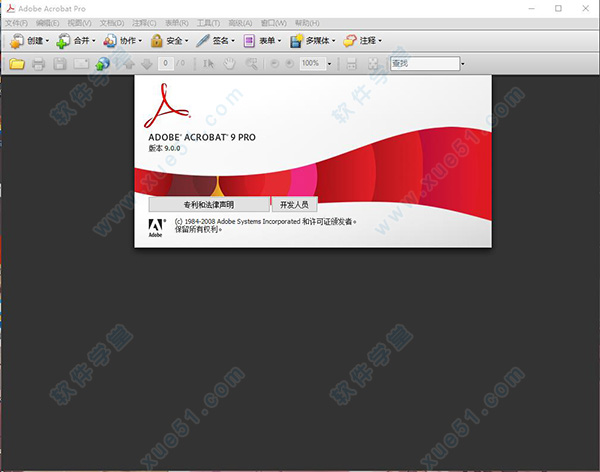
Task: Click the Adobe logo in splash
Action: (x=157, y=228)
